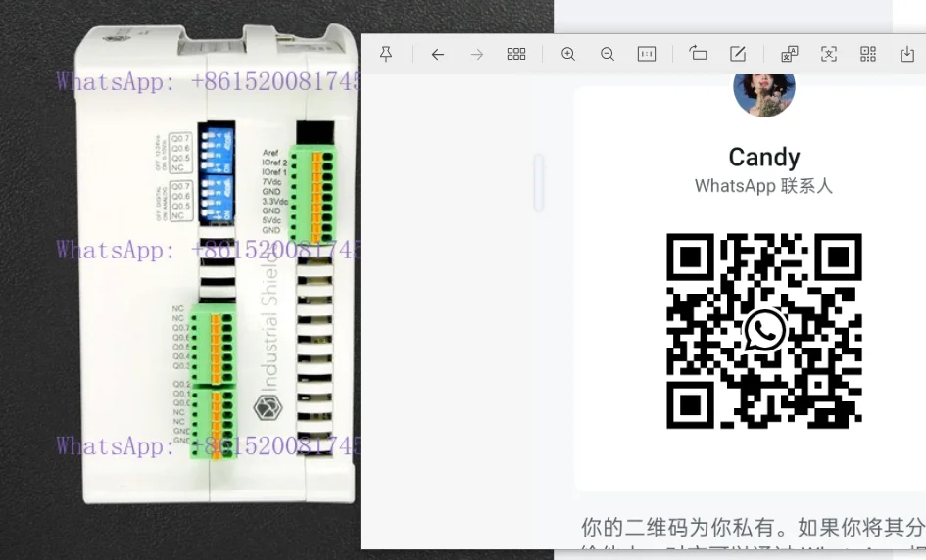The image size is (926, 560).
Task: Open thumbnail grid view
Action: coord(516,54)
